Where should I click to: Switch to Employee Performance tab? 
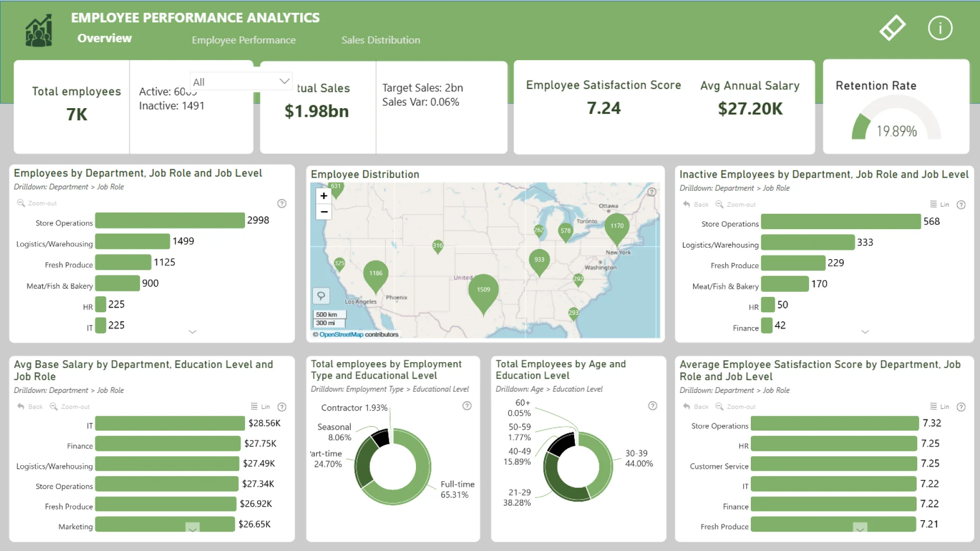tap(243, 40)
